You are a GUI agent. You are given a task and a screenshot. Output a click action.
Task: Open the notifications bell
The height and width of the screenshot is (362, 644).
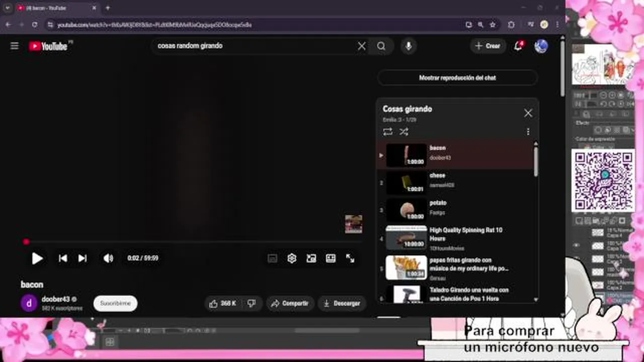click(518, 46)
